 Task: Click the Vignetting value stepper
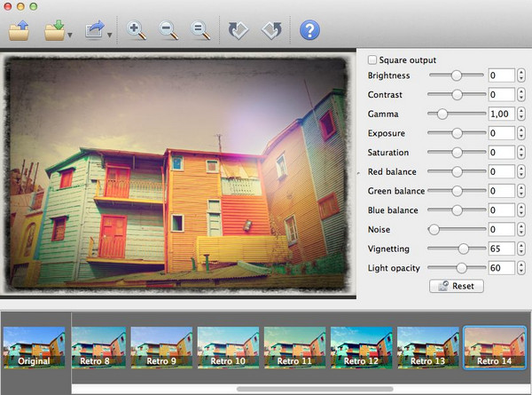(x=521, y=249)
